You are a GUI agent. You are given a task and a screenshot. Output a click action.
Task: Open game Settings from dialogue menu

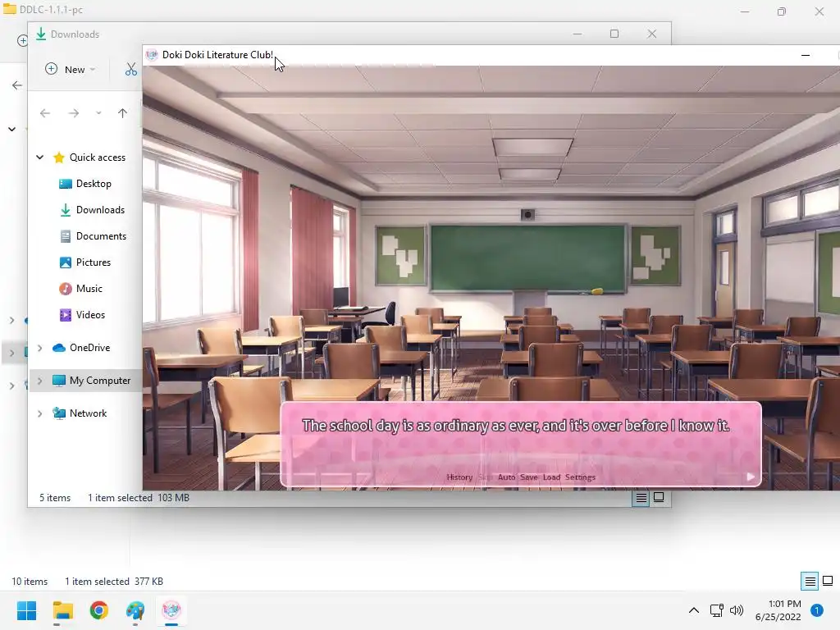pyautogui.click(x=580, y=477)
